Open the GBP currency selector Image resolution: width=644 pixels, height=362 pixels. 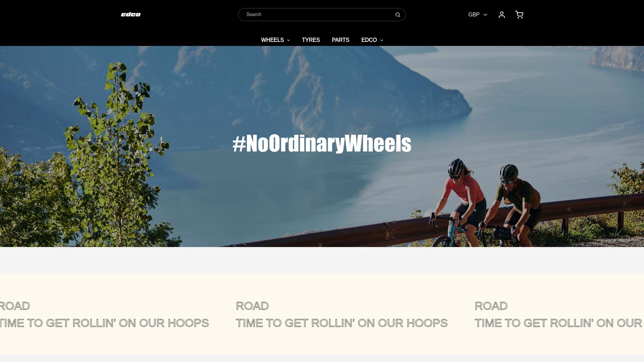tap(478, 15)
